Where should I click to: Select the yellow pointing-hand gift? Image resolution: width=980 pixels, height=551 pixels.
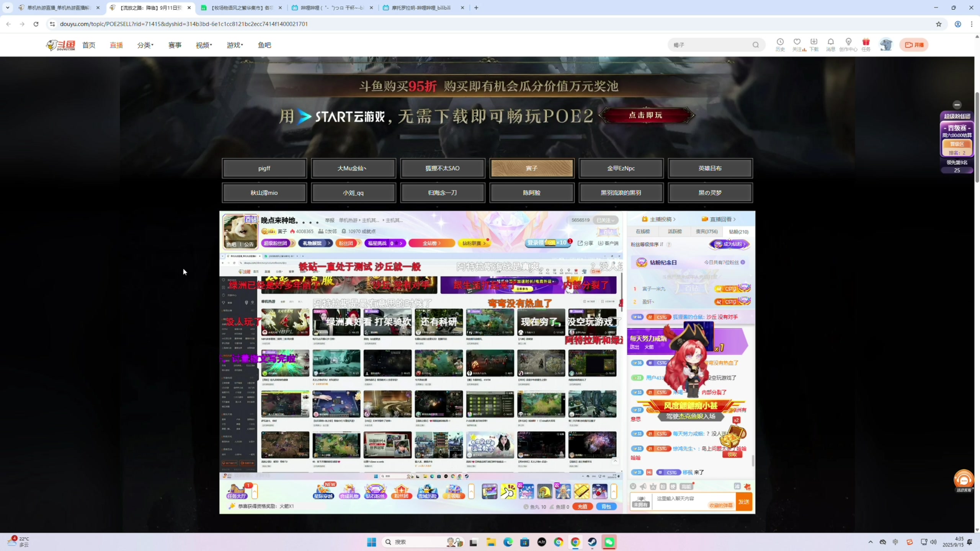508,491
